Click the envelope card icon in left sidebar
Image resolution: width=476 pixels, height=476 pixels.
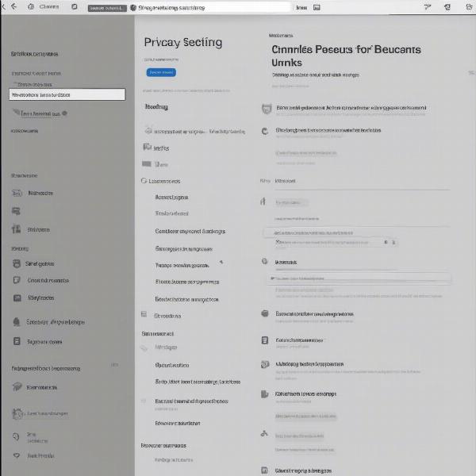[x=17, y=193]
